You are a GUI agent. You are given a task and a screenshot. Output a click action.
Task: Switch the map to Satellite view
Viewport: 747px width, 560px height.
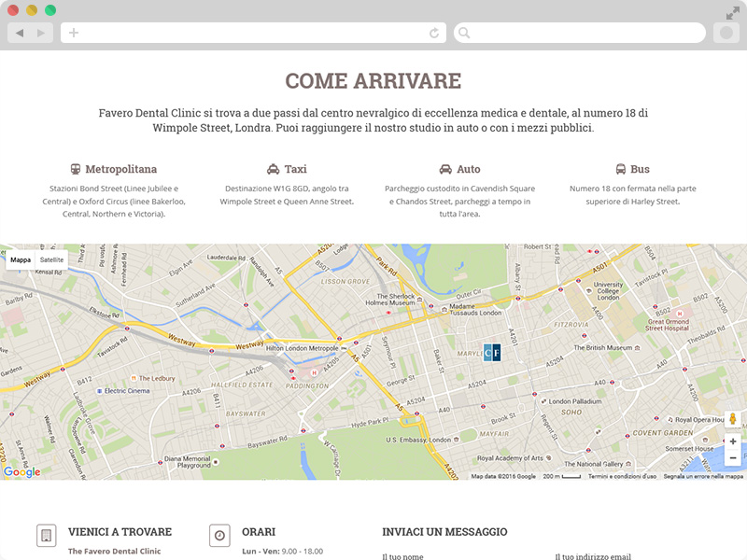point(51,260)
